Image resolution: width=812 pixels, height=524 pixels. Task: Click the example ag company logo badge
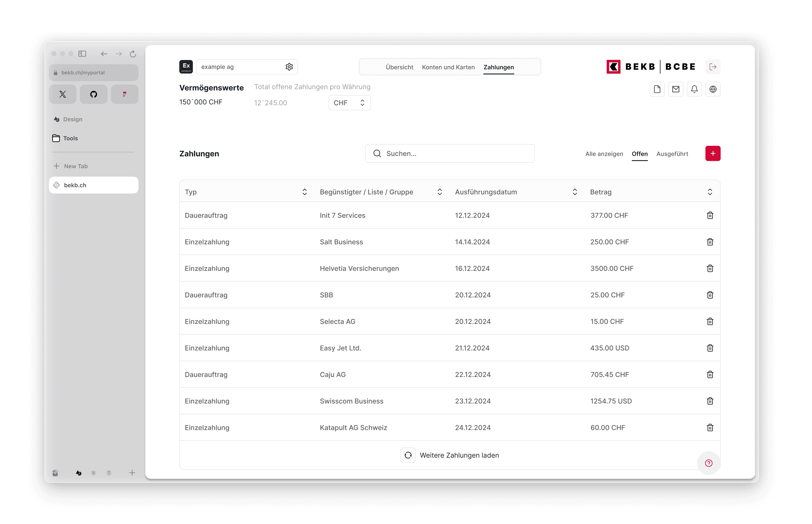[x=186, y=67]
